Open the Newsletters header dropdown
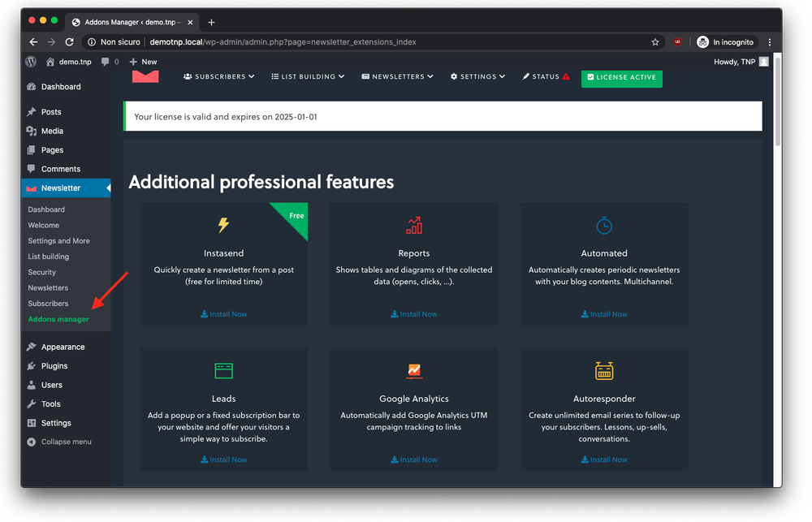 (x=397, y=76)
